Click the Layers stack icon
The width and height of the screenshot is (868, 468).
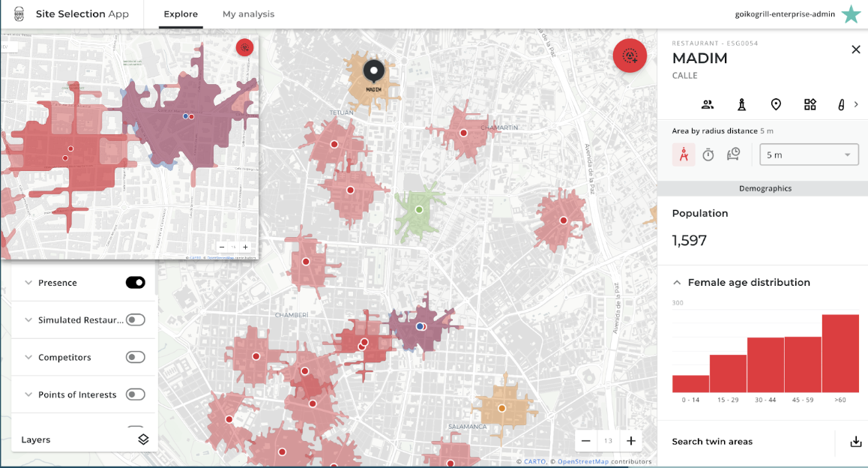click(x=143, y=439)
